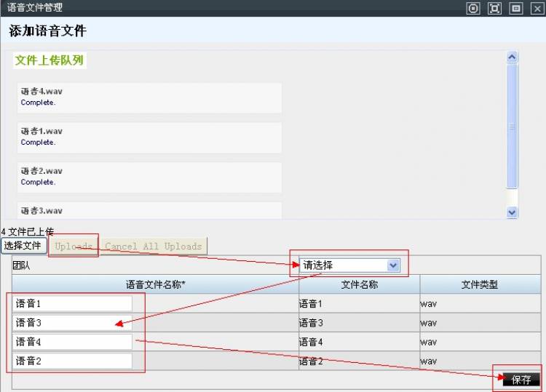Click the 文件类型 column header
The width and height of the screenshot is (546, 392).
coord(480,285)
